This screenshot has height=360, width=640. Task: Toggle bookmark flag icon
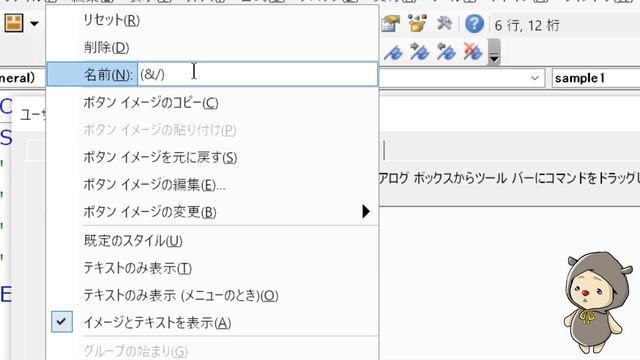393,52
